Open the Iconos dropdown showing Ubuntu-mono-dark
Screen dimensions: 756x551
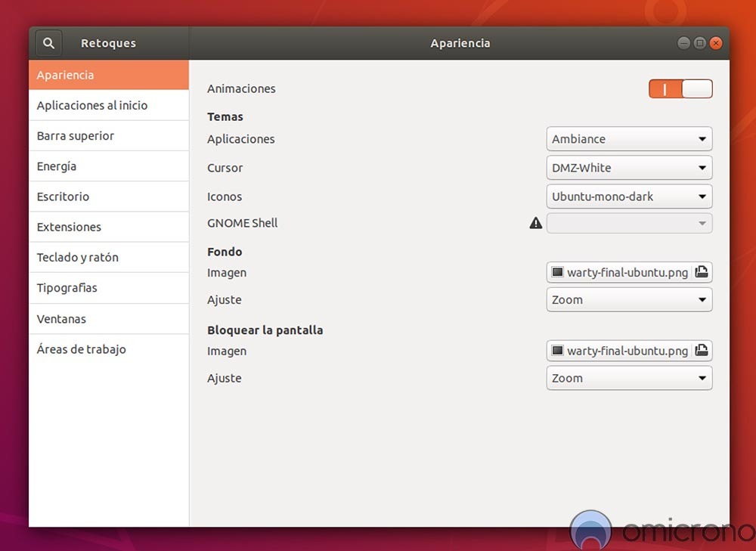(629, 197)
